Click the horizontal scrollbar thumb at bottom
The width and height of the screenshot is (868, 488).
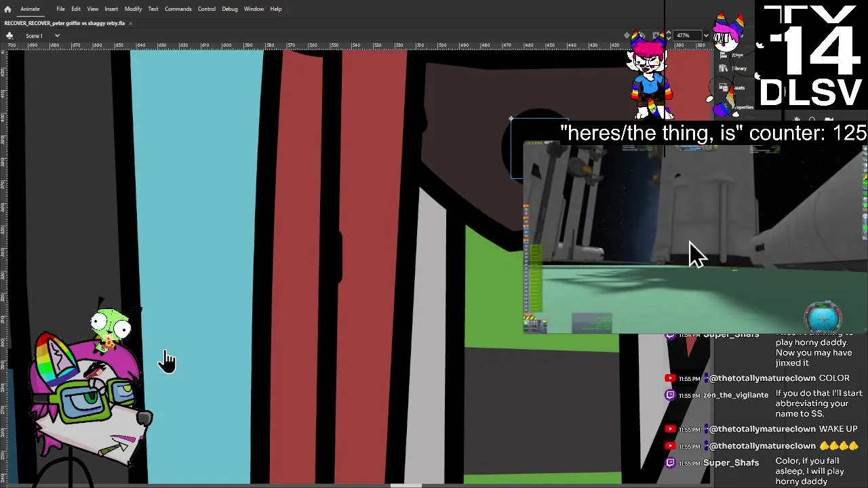(x=406, y=485)
